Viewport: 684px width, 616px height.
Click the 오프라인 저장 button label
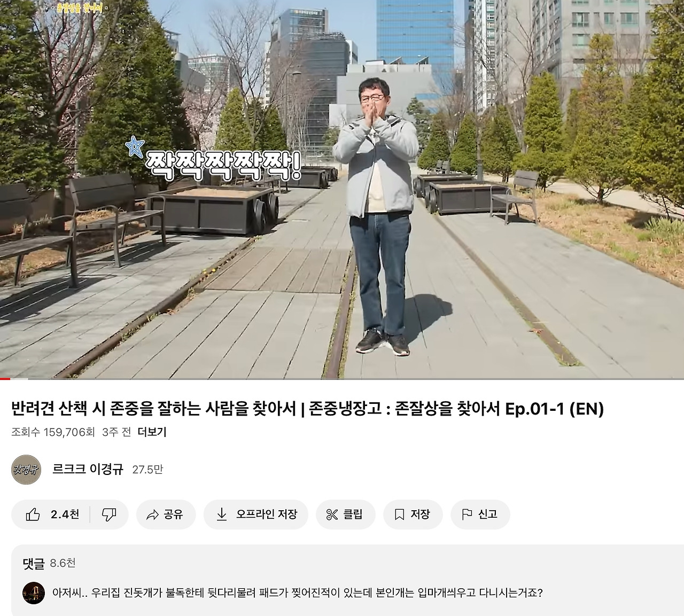tap(267, 514)
